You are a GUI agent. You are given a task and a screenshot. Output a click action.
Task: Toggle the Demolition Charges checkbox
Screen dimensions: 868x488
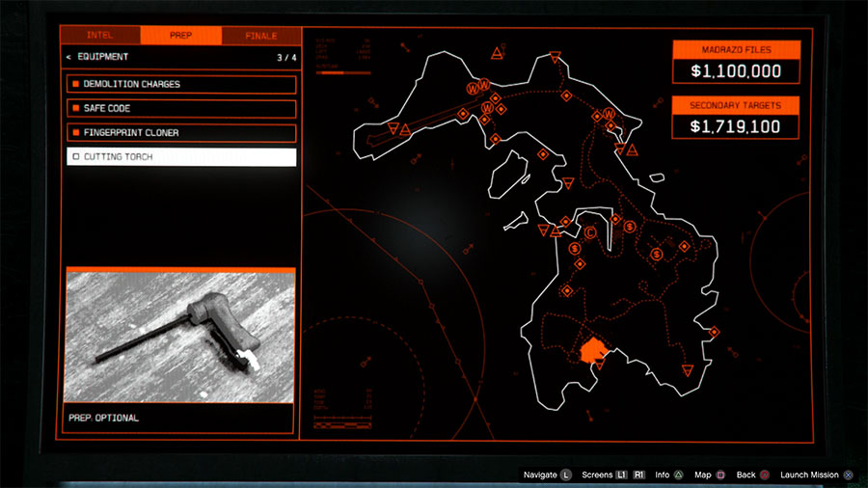(x=75, y=85)
